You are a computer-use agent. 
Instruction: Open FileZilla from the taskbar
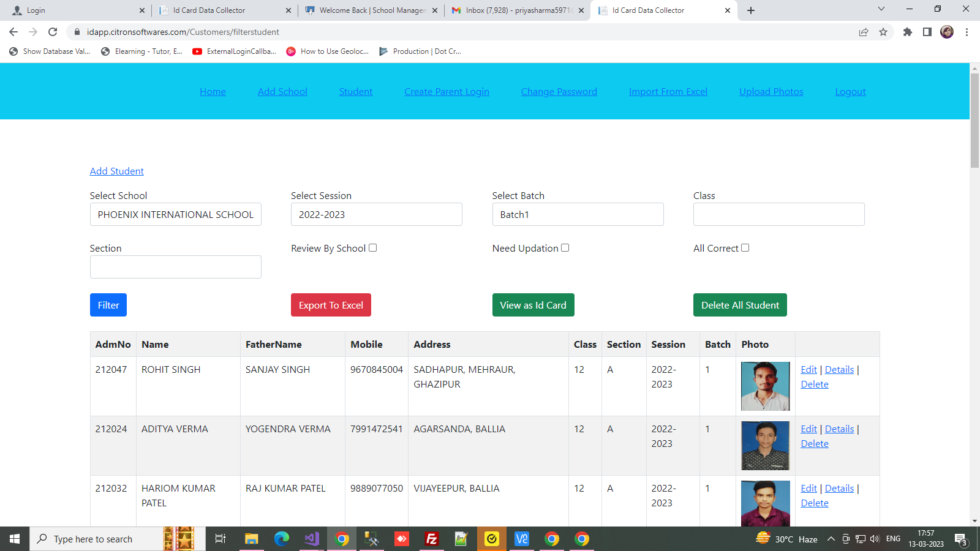pyautogui.click(x=432, y=539)
